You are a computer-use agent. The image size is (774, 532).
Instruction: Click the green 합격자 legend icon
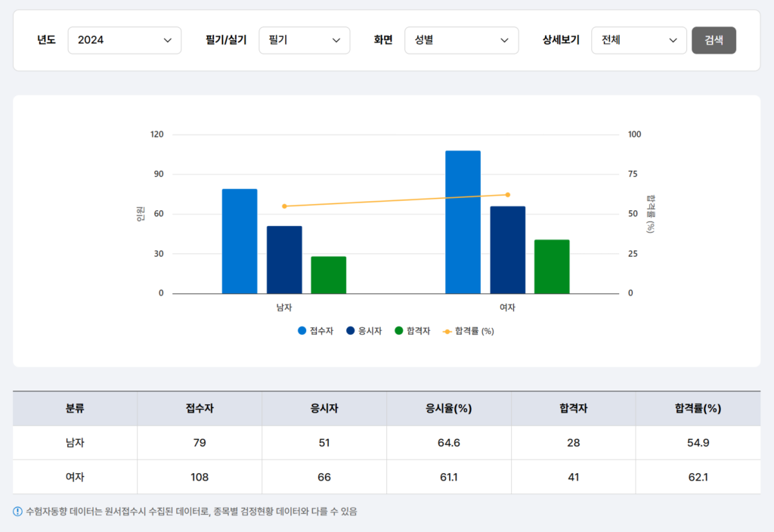(x=399, y=330)
